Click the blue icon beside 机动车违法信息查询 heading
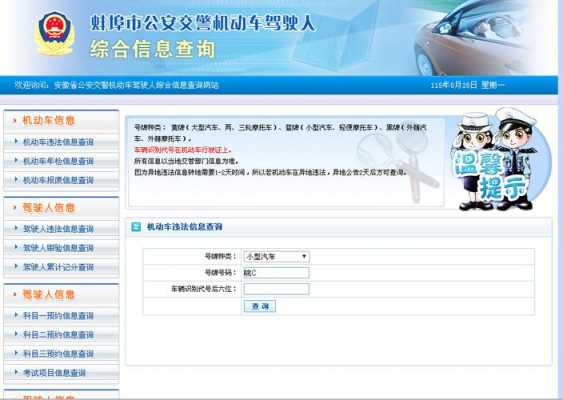This screenshot has width=563, height=400. [x=136, y=227]
